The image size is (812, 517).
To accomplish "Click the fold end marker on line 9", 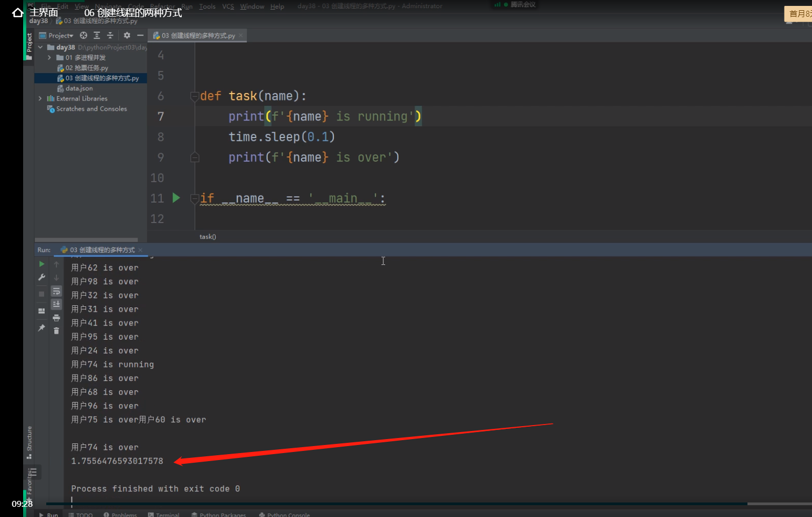I will tap(195, 157).
